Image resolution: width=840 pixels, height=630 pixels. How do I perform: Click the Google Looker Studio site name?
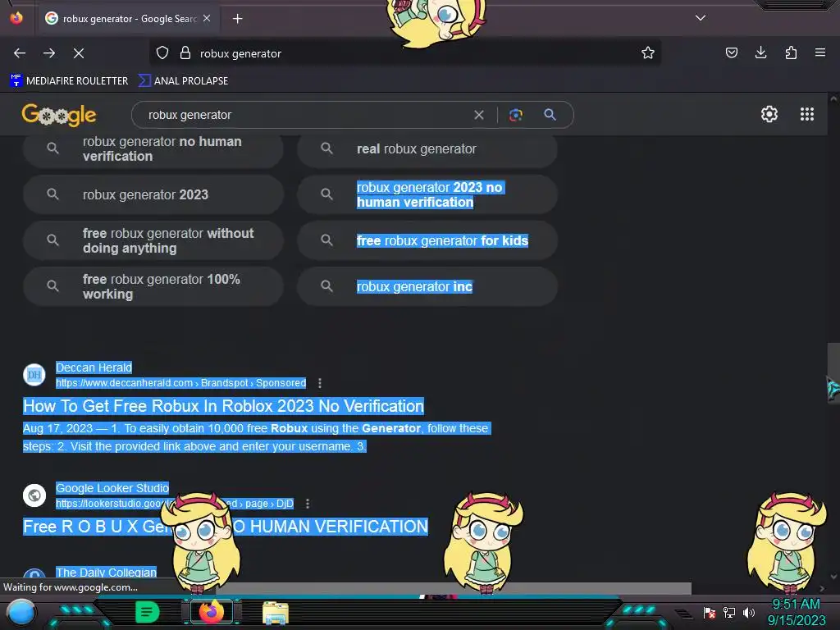click(x=112, y=488)
